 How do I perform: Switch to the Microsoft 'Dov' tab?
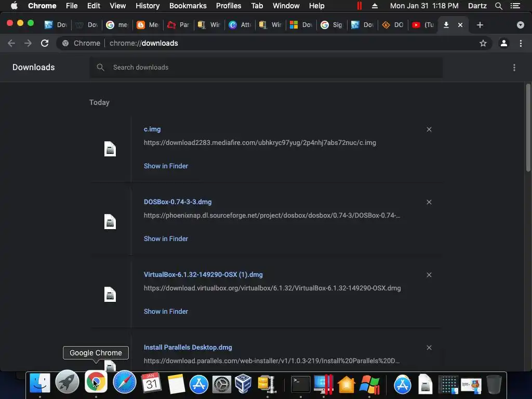[x=300, y=25]
